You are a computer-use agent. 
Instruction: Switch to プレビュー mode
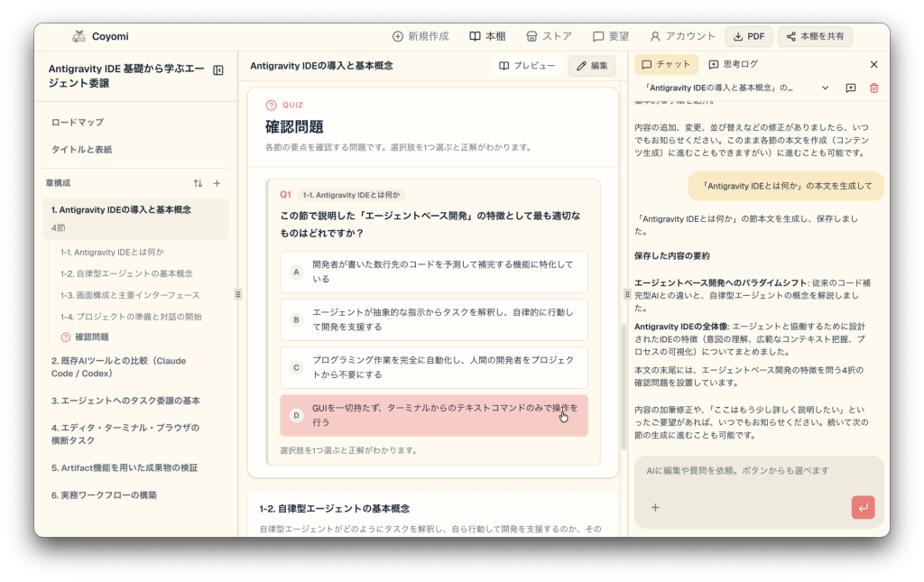coord(527,65)
